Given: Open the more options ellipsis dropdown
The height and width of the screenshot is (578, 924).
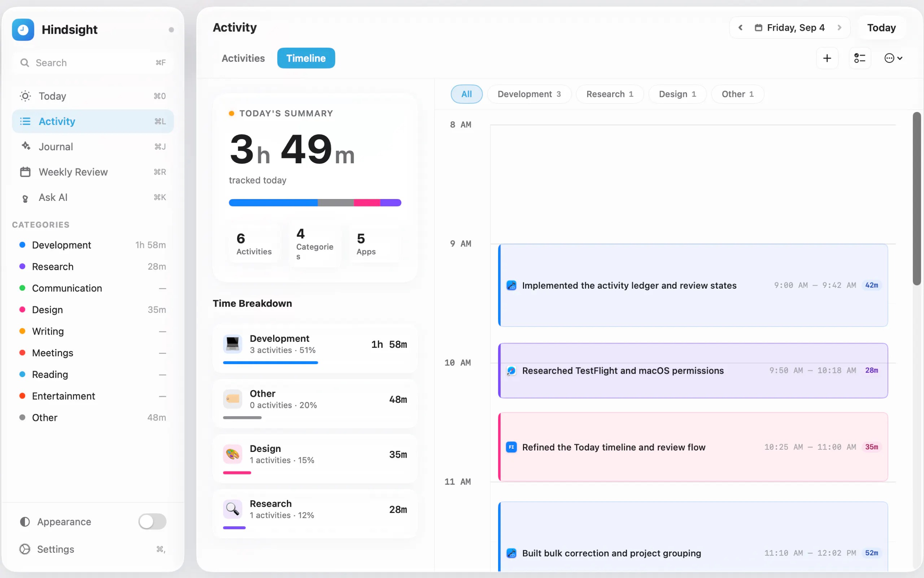Looking at the screenshot, I should [x=893, y=58].
